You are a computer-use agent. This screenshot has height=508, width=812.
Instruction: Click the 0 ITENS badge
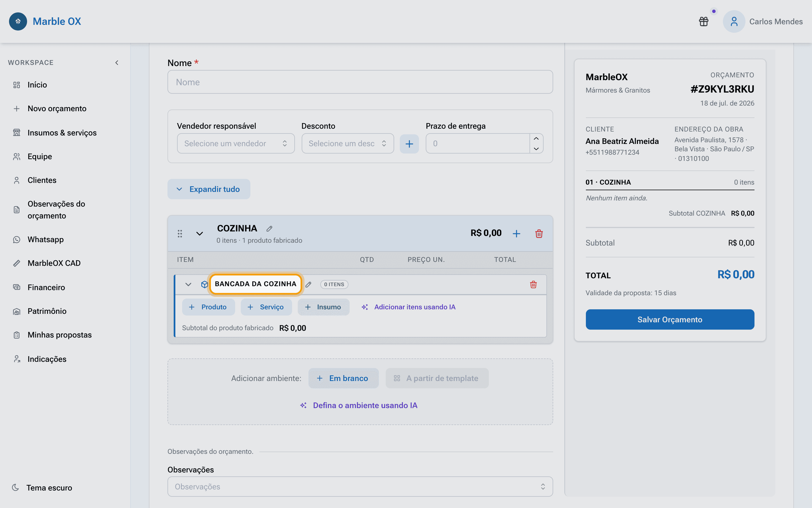[334, 284]
